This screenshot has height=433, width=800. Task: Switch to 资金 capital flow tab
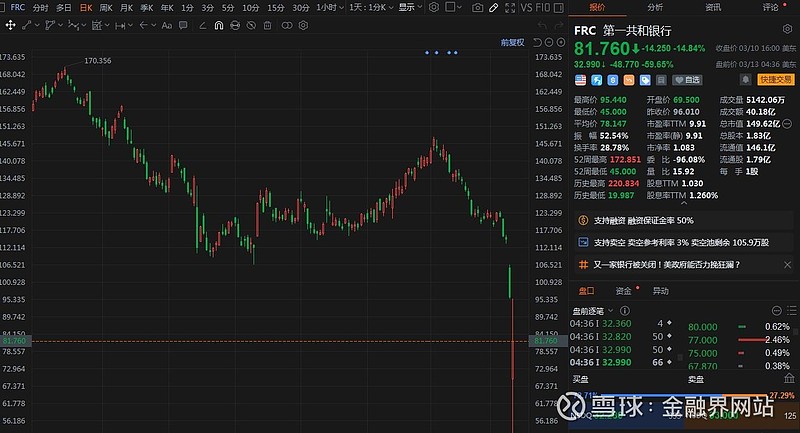pos(623,291)
